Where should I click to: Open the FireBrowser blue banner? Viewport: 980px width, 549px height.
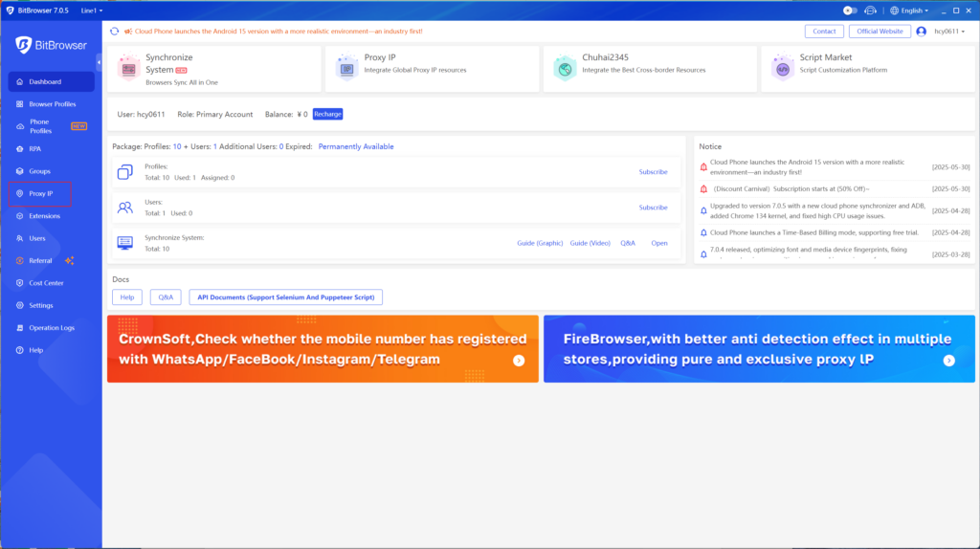pyautogui.click(x=759, y=348)
